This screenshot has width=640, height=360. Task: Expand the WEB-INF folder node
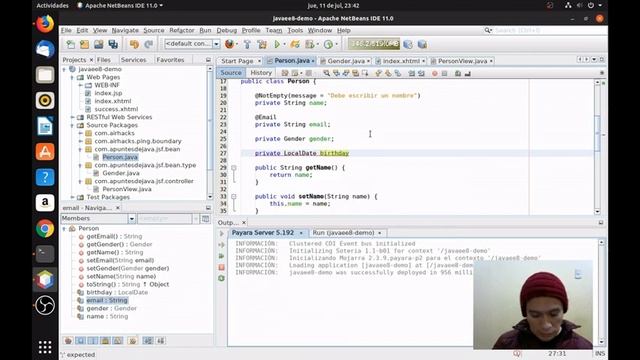(80, 85)
